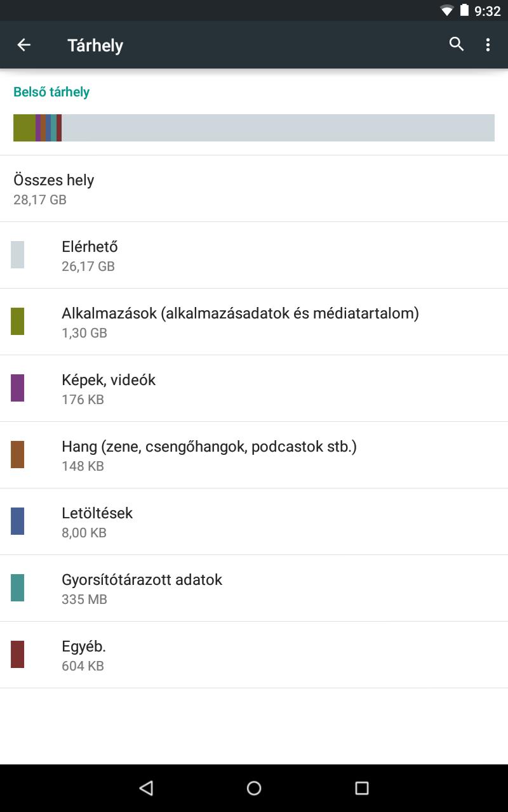The width and height of the screenshot is (508, 812).
Task: Open the Letöltések entry
Action: click(x=254, y=521)
